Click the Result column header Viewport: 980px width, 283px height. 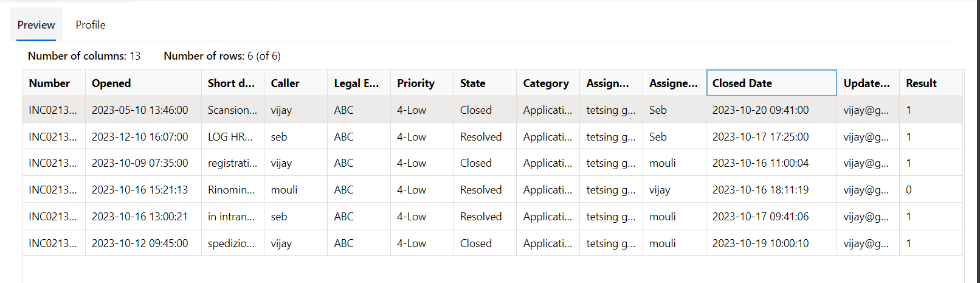[x=931, y=83]
